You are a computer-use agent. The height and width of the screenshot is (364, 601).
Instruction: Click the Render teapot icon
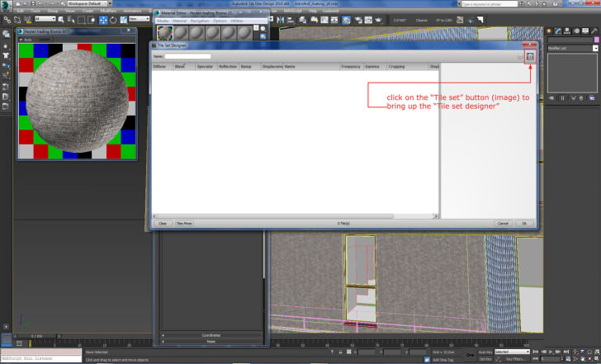click(x=379, y=20)
